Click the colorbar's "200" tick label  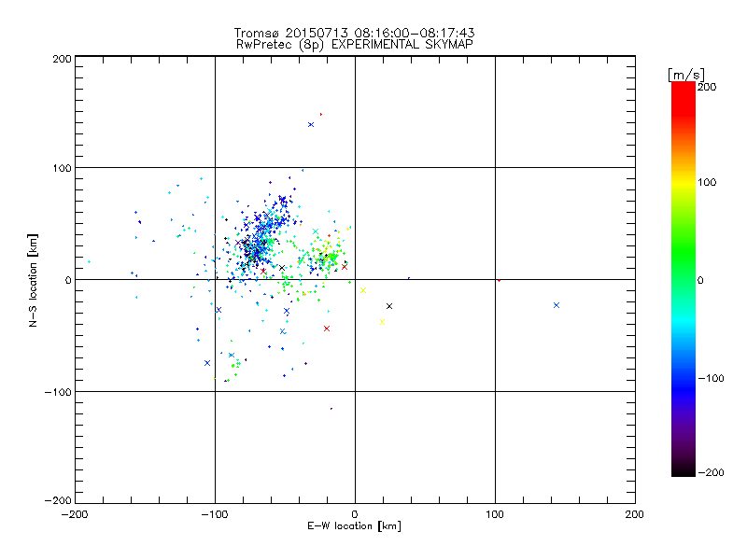(707, 87)
